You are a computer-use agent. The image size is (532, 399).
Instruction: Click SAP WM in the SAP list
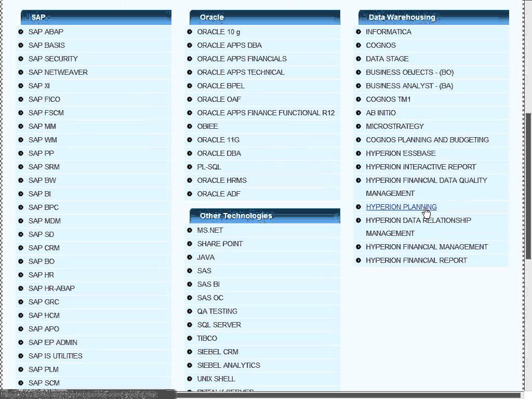click(43, 140)
